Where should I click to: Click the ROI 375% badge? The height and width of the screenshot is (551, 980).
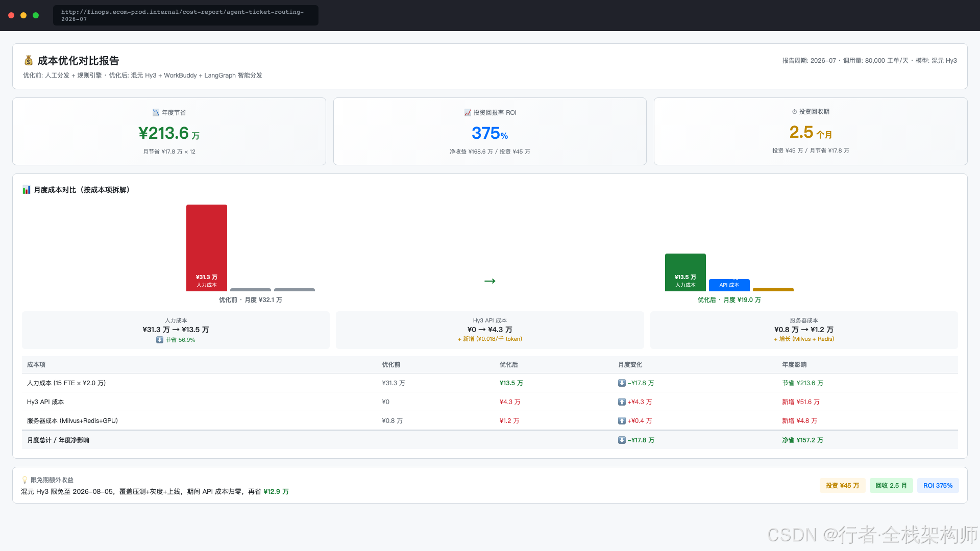click(938, 486)
